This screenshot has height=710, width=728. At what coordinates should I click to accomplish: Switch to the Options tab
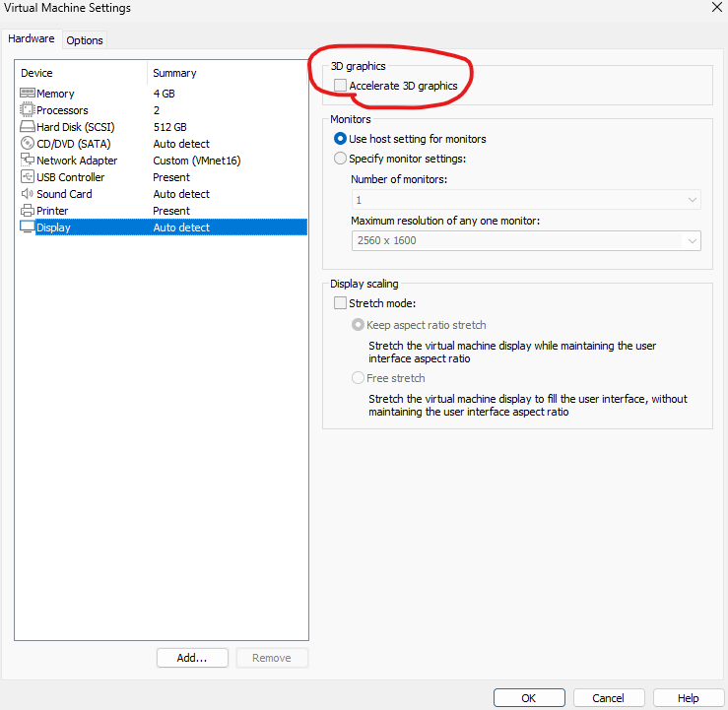pos(85,40)
